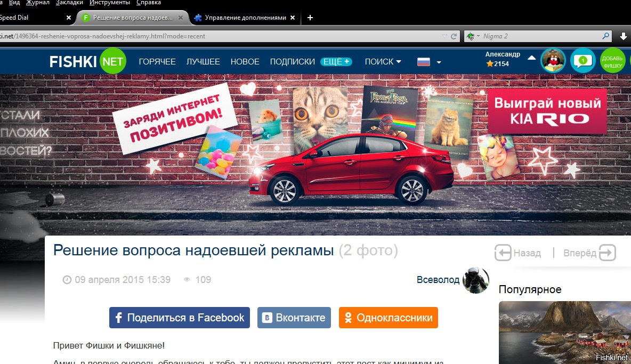Click the ДОБАВЬ ФИШКУ button
Image resolution: width=631 pixels, height=364 pixels.
[612, 61]
